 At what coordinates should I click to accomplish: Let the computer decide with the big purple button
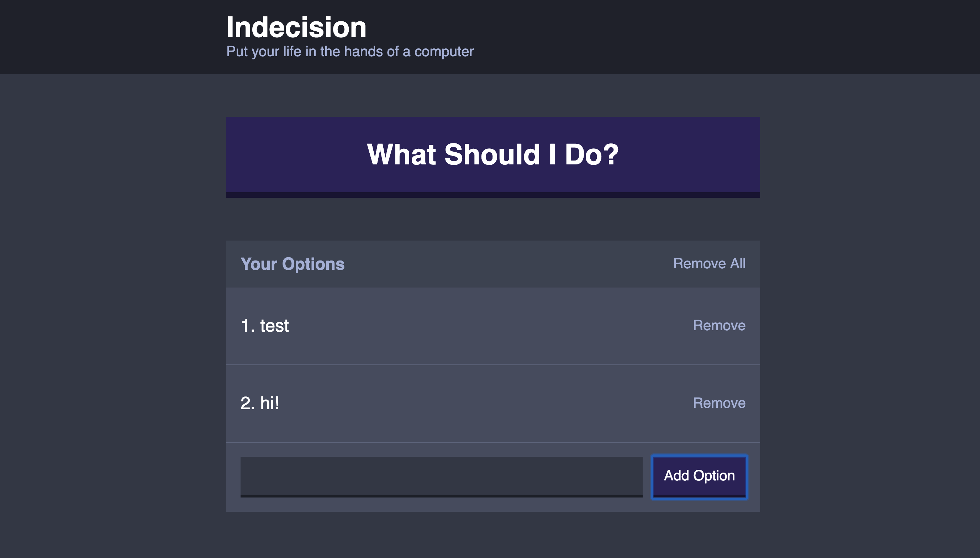click(x=493, y=156)
